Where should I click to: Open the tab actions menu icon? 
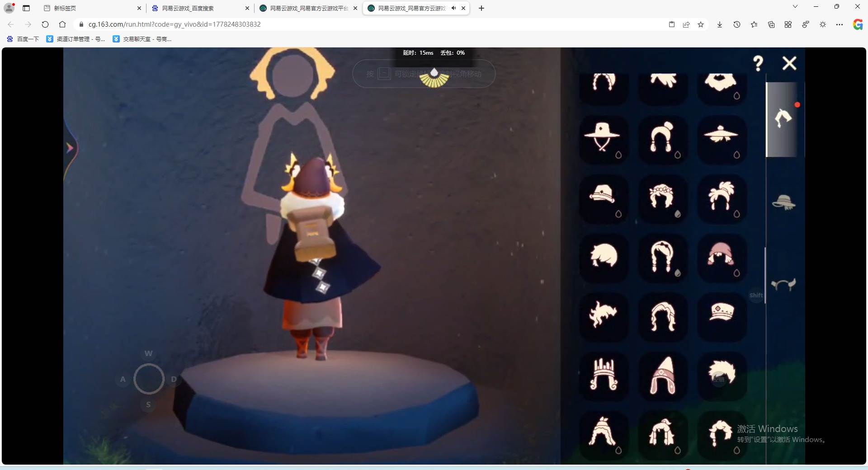point(26,8)
